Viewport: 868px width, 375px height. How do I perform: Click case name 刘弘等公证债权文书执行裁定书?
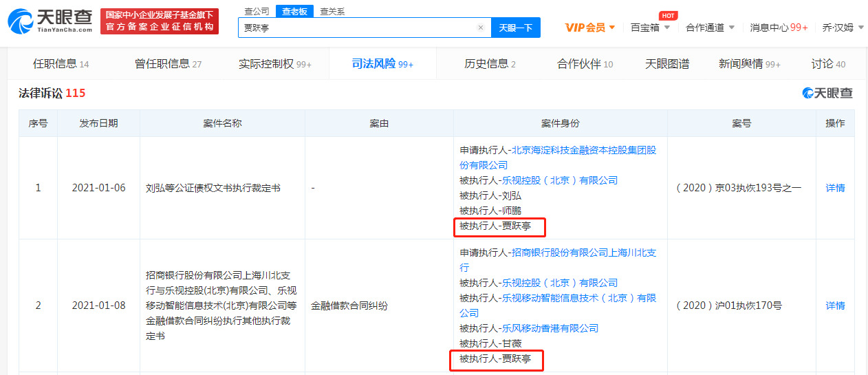click(x=213, y=188)
